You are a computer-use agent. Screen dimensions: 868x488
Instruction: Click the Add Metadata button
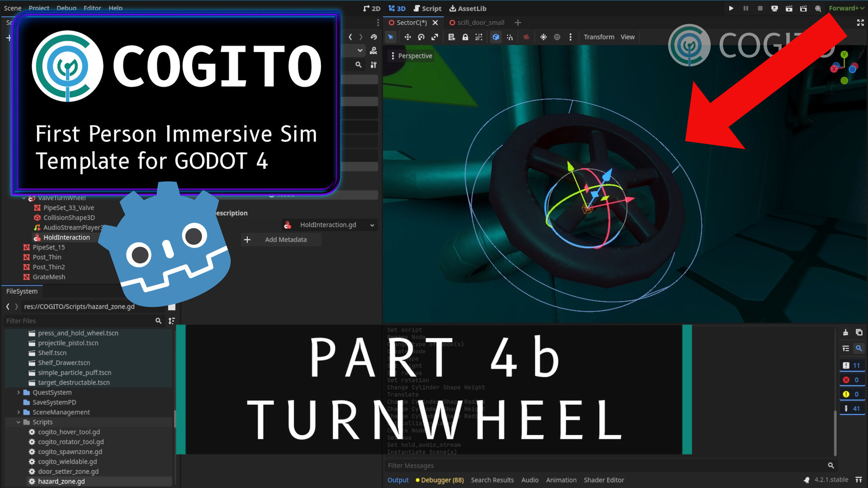point(281,240)
